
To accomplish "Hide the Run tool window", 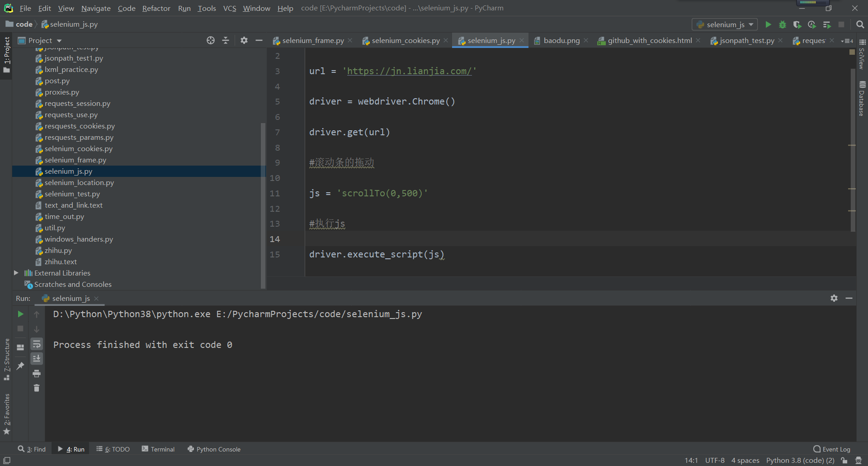I will click(x=849, y=298).
